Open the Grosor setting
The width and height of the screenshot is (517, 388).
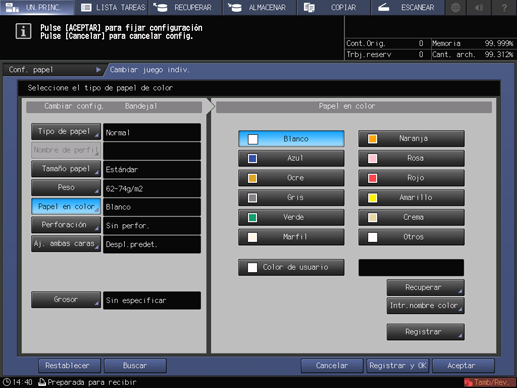pyautogui.click(x=66, y=300)
